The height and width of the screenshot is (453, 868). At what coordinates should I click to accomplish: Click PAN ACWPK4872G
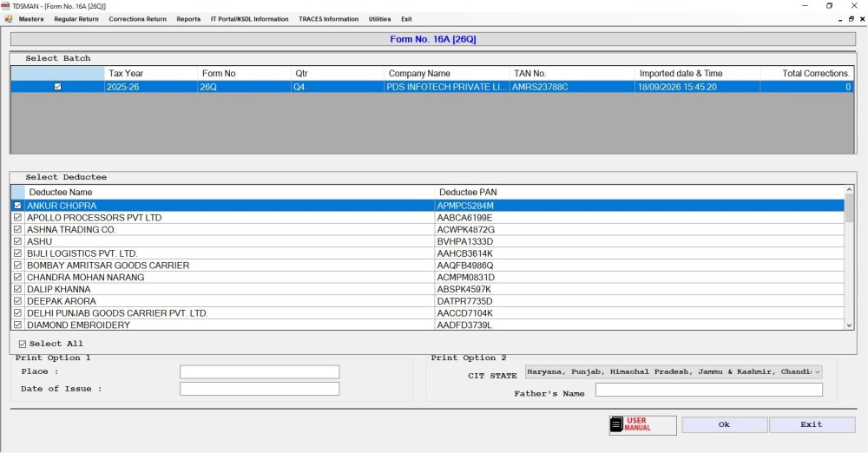[x=465, y=229]
